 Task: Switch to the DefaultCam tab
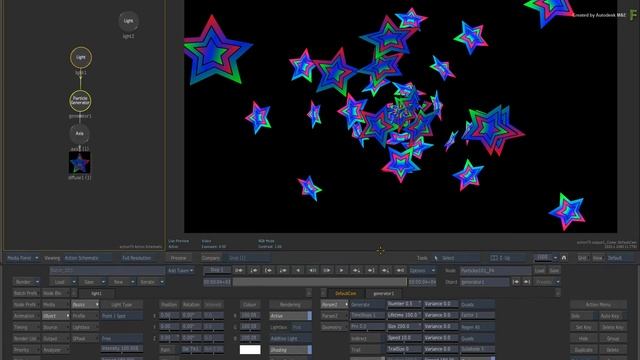(345, 293)
